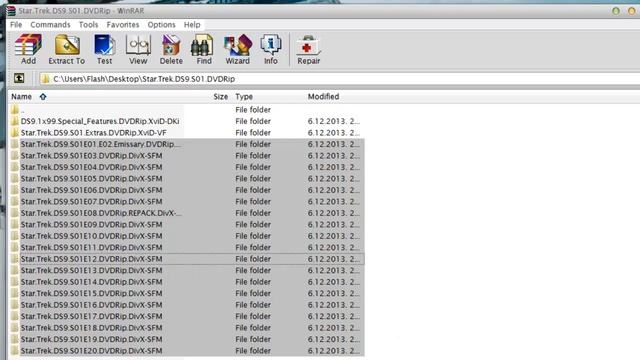Select Star.Trek.DS9.S01E10.DVDRip.DivX-SFM row
640x360 pixels.
tap(186, 236)
